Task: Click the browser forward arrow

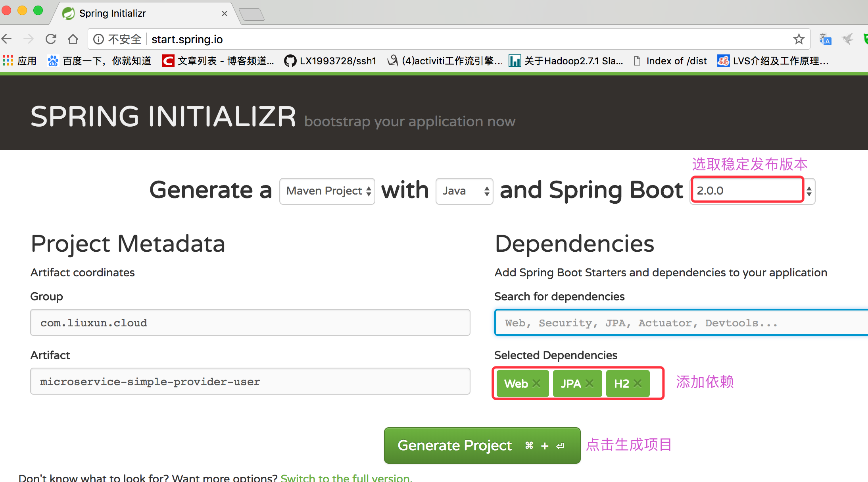Action: pos(29,39)
